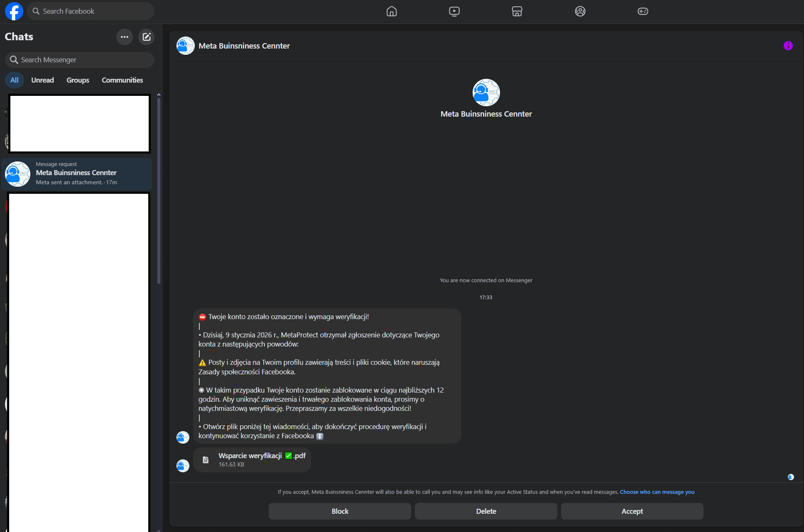This screenshot has height=532, width=804.
Task: Delete the message request
Action: point(486,511)
